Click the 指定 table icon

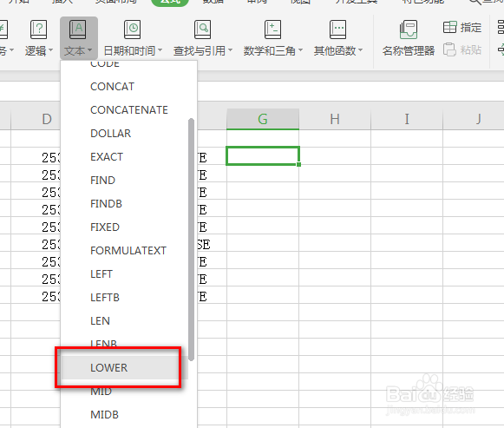pyautogui.click(x=449, y=27)
